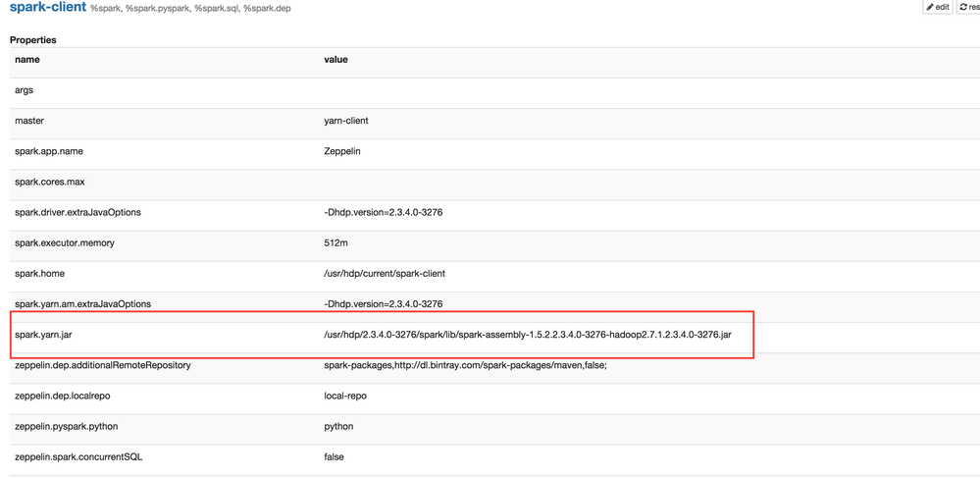Click the interpreter list '%spark, %spark.pyspark, %spark.sql, %spark.dep'
The image size is (980, 478).
[190, 10]
